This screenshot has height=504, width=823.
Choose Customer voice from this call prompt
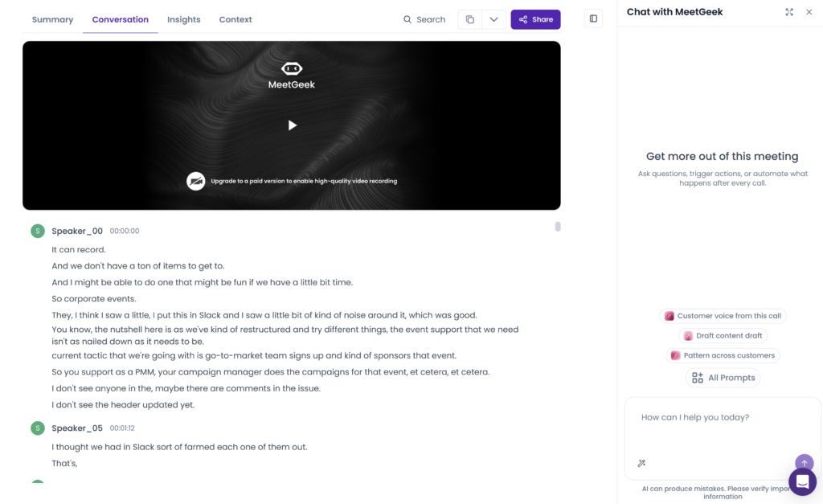[x=723, y=316]
